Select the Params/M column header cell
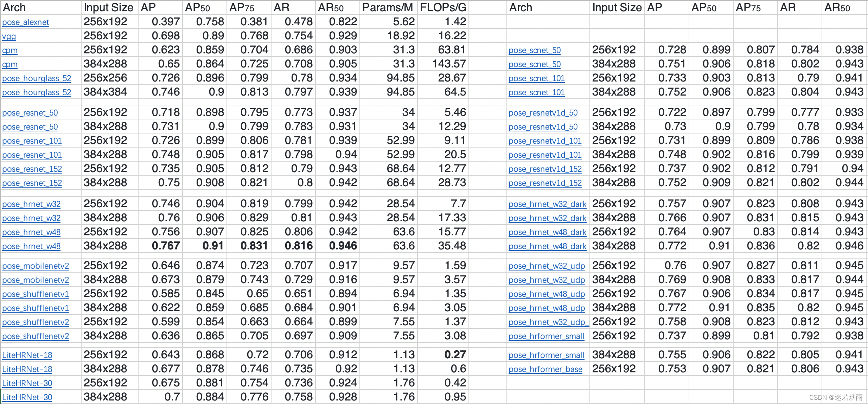The height and width of the screenshot is (404, 868). [388, 7]
